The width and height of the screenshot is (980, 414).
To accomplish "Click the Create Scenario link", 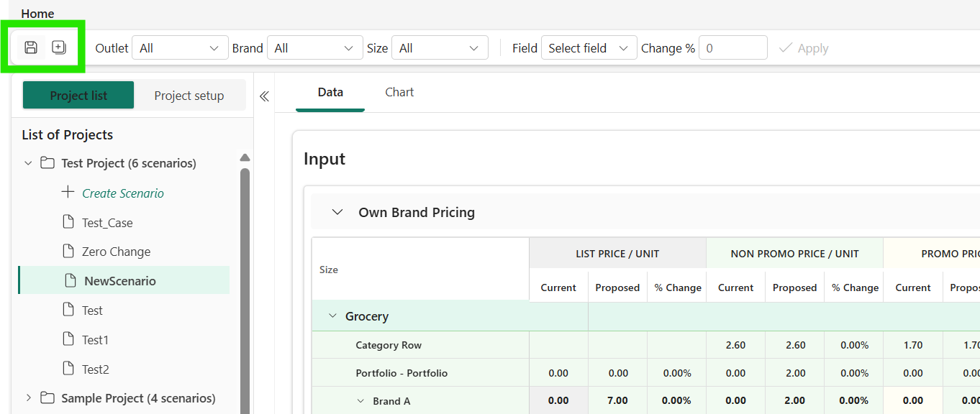I will [123, 193].
